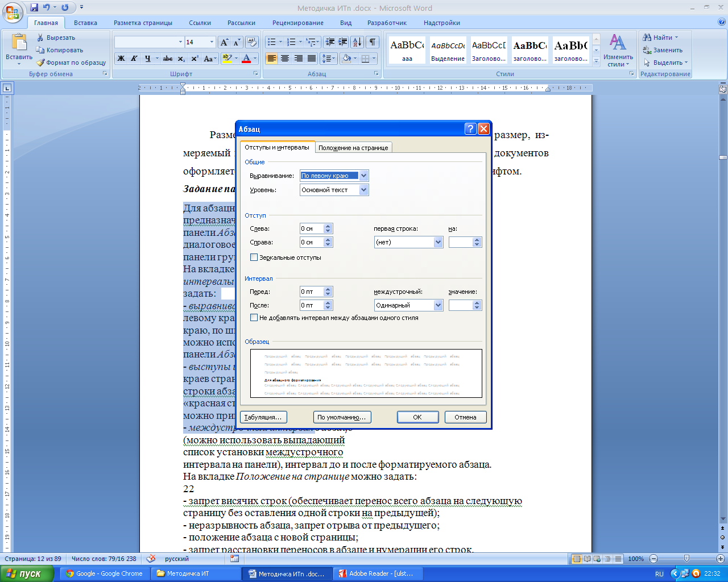The width and height of the screenshot is (728, 582).
Task: Click the Format Painter brush icon
Action: pyautogui.click(x=40, y=63)
